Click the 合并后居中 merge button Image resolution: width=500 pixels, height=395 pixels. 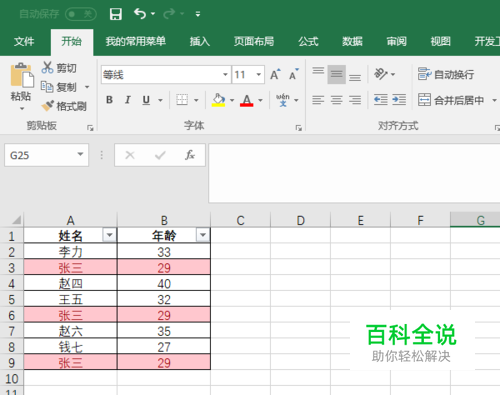(451, 100)
